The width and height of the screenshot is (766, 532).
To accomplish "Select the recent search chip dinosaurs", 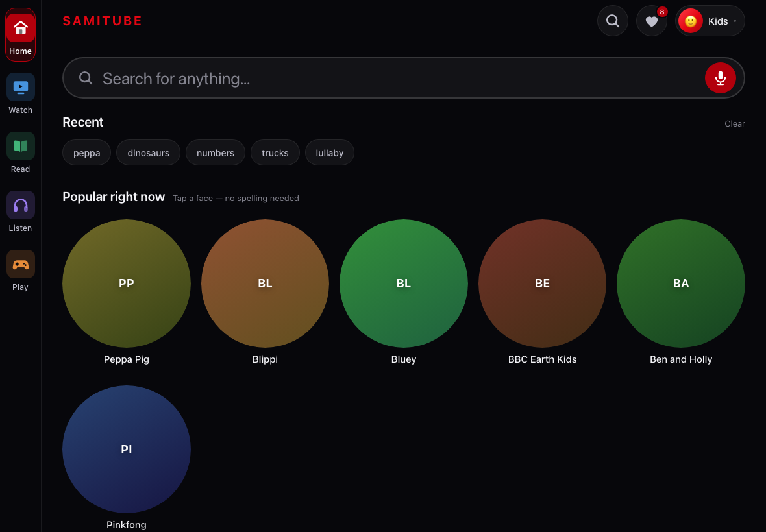I will (148, 152).
